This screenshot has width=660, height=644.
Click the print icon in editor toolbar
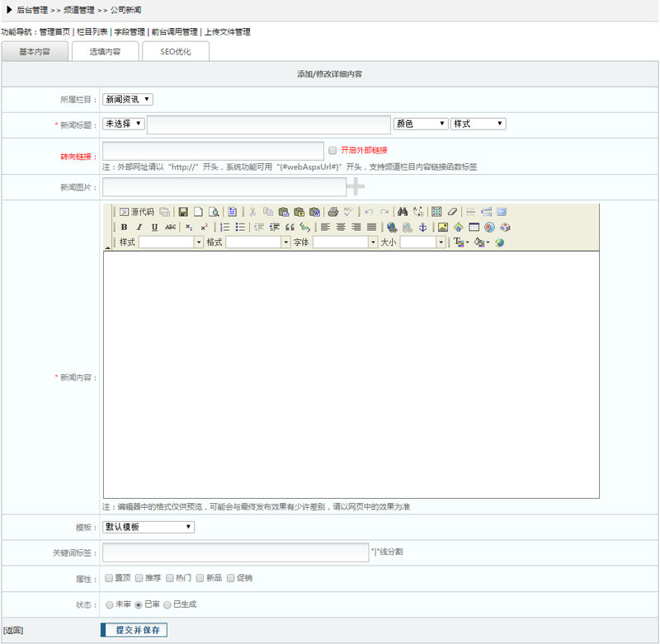tap(332, 212)
